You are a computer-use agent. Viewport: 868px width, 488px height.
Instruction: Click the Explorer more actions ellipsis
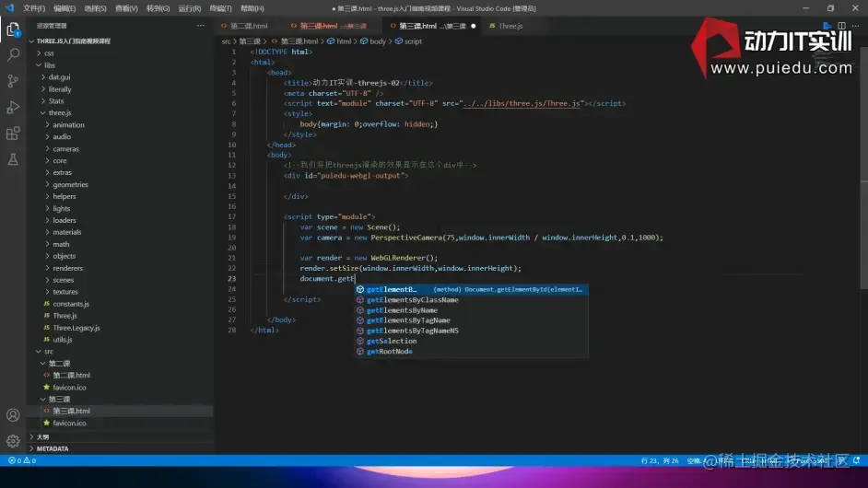200,26
